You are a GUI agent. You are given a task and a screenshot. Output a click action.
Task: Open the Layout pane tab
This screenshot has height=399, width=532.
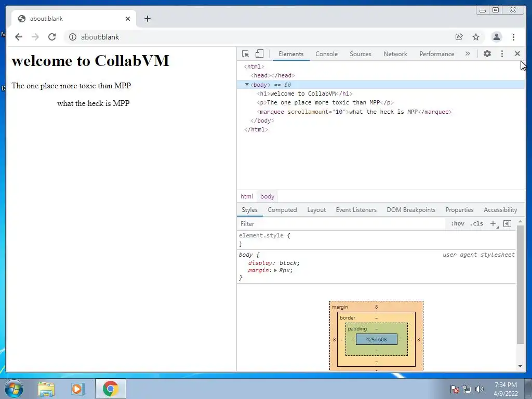[x=316, y=210]
